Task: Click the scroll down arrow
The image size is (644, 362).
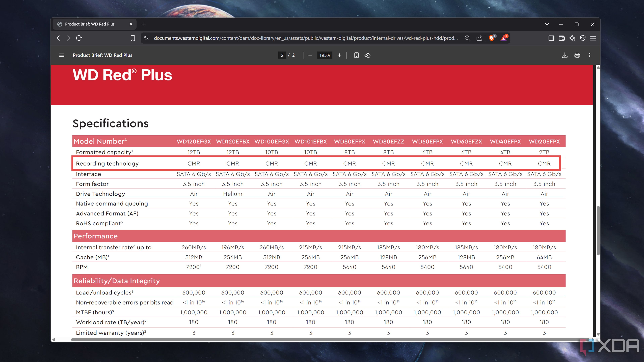Action: click(x=598, y=334)
